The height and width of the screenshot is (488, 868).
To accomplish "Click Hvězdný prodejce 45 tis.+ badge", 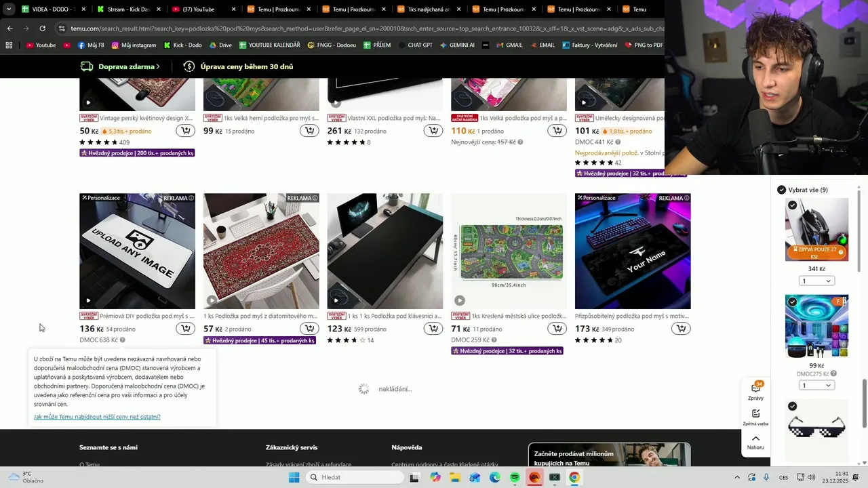I will click(x=259, y=340).
